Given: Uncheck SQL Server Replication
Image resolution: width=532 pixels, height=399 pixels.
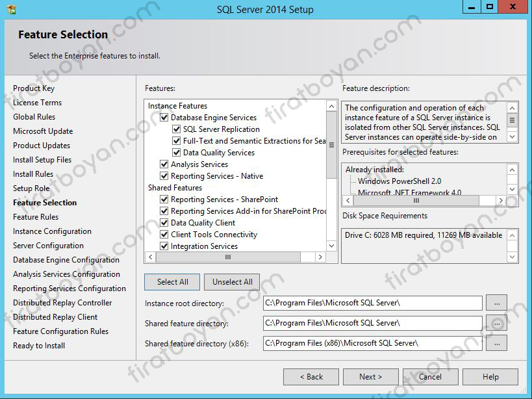Looking at the screenshot, I should click(177, 129).
